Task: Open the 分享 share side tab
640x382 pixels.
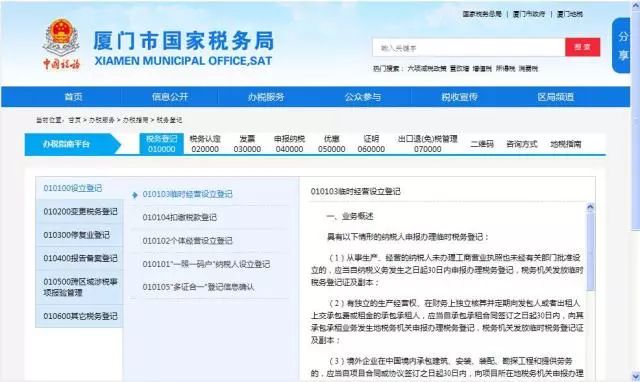Action: coord(622,45)
